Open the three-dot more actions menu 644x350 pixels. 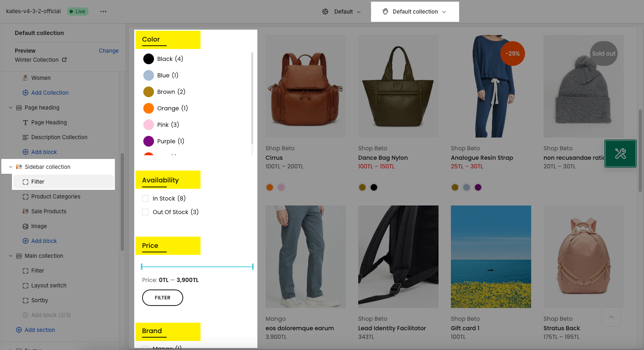(103, 12)
